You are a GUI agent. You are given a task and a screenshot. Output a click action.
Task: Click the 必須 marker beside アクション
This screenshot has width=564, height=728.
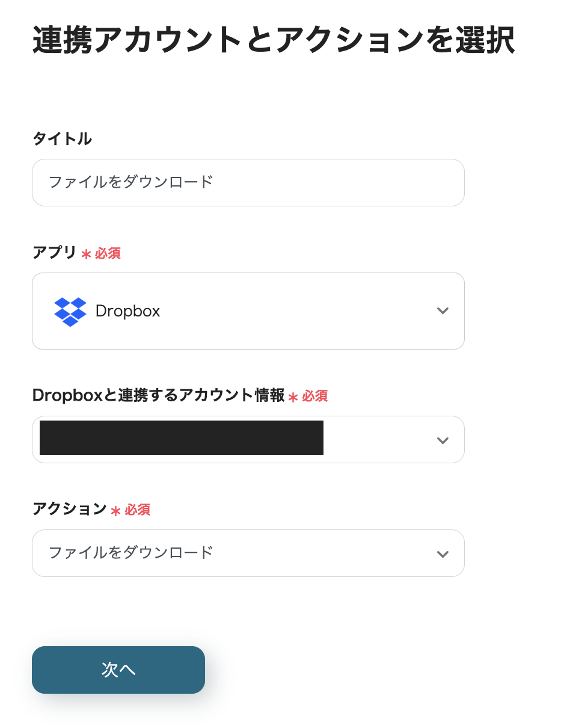coord(137,510)
